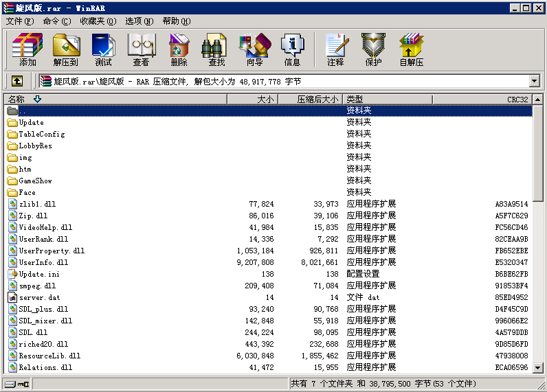Screen dimensions: 547x392
Task: Select the Update folder in list
Action: coord(31,122)
